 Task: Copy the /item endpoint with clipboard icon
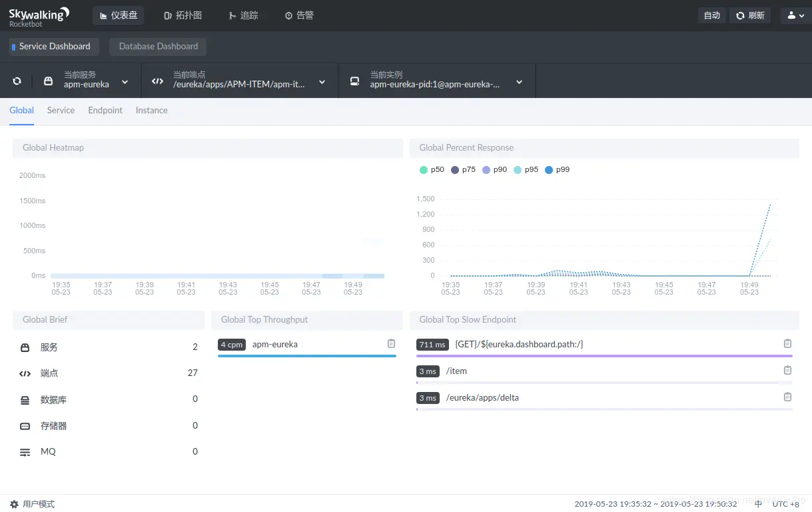pos(787,371)
